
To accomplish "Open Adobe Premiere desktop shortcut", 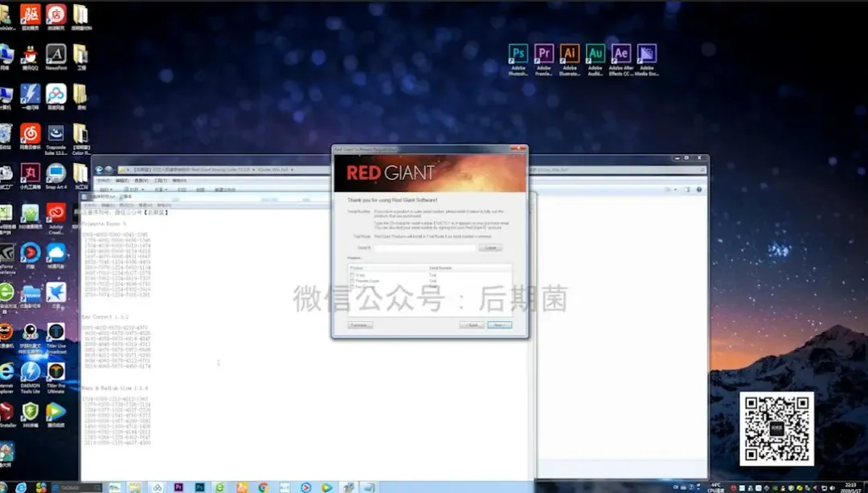I will point(543,59).
